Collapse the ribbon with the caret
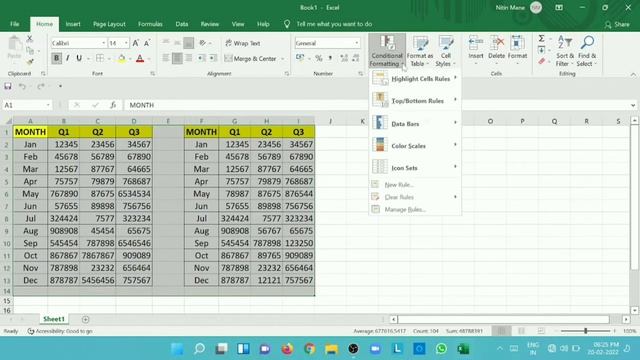This screenshot has height=360, width=640. point(633,74)
